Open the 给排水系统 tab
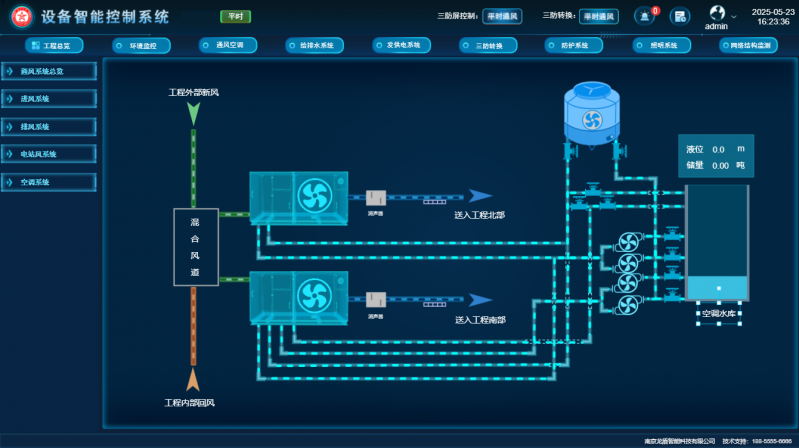799x448 pixels. 308,46
